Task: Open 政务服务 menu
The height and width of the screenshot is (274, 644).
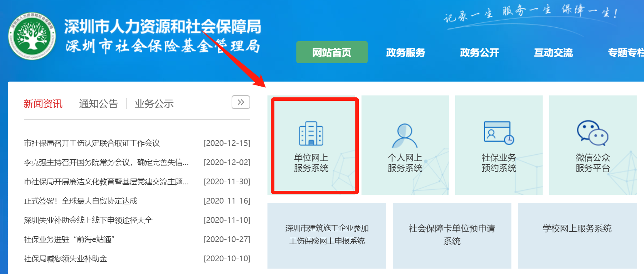Action: [x=405, y=52]
